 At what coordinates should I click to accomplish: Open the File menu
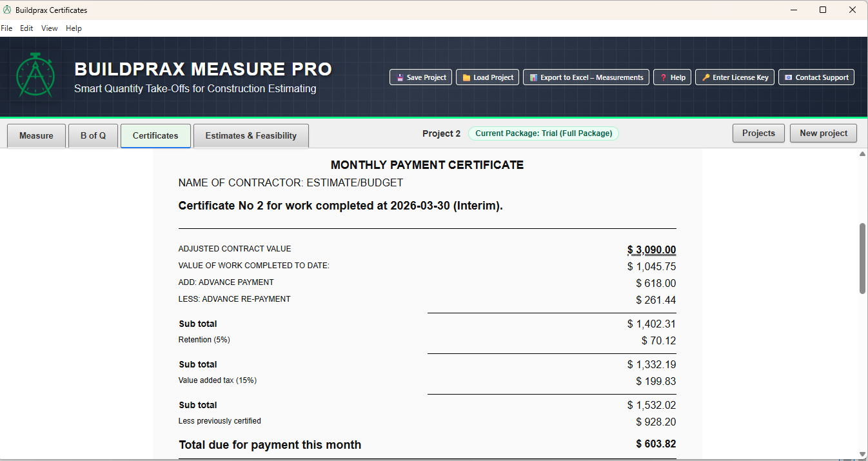pyautogui.click(x=6, y=28)
